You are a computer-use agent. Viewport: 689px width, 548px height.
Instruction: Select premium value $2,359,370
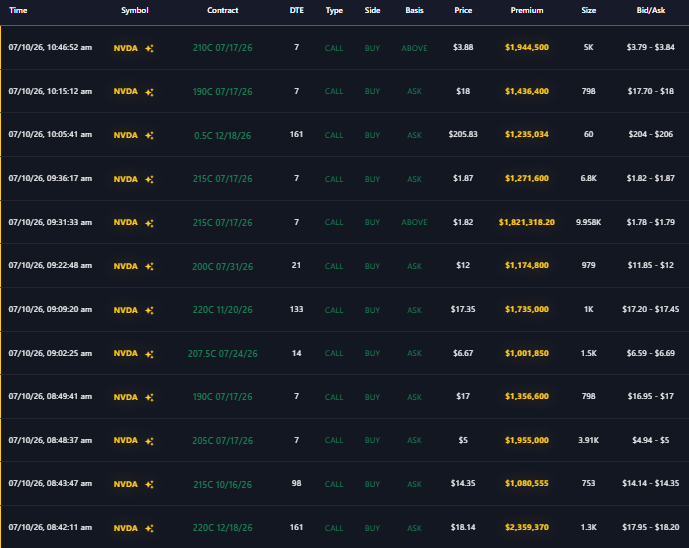527,527
